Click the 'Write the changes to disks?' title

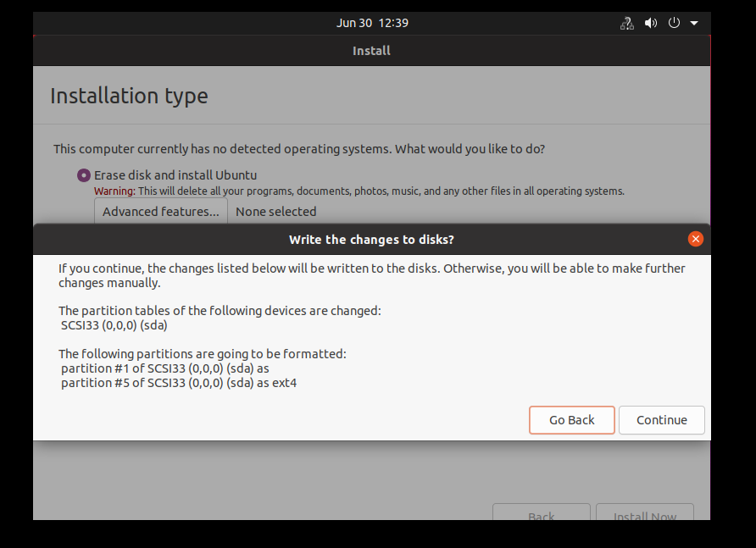(371, 240)
